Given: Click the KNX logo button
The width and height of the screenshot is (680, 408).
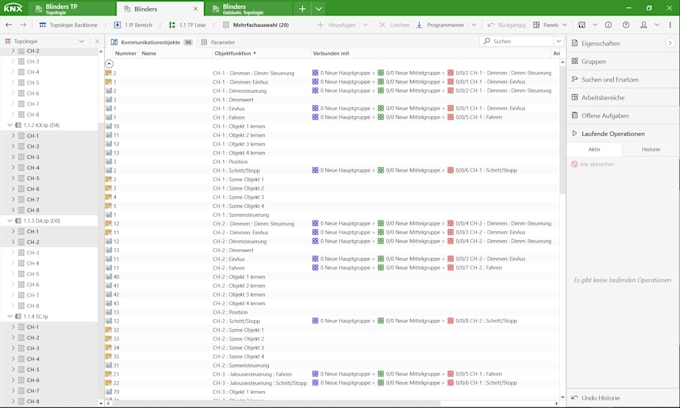Looking at the screenshot, I should coord(13,8).
